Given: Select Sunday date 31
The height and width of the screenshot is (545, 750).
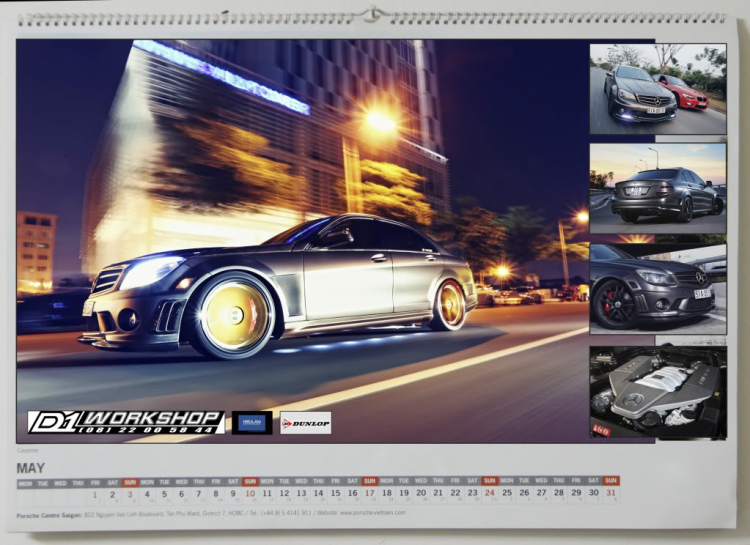Looking at the screenshot, I should tap(611, 492).
